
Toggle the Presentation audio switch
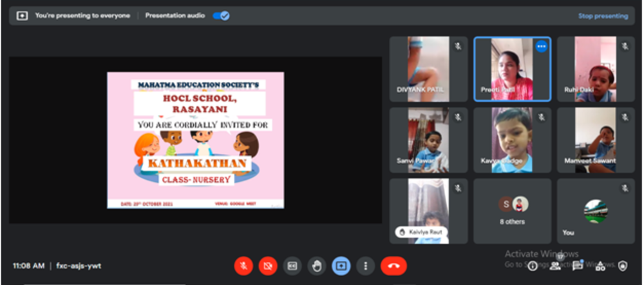(x=221, y=15)
